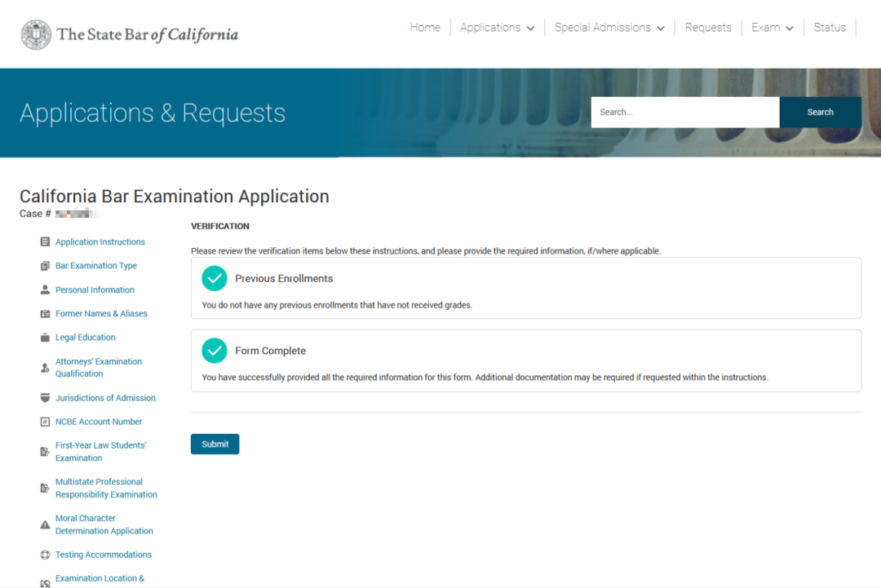Expand the Exam dropdown menu
The height and width of the screenshot is (588, 881).
click(773, 28)
